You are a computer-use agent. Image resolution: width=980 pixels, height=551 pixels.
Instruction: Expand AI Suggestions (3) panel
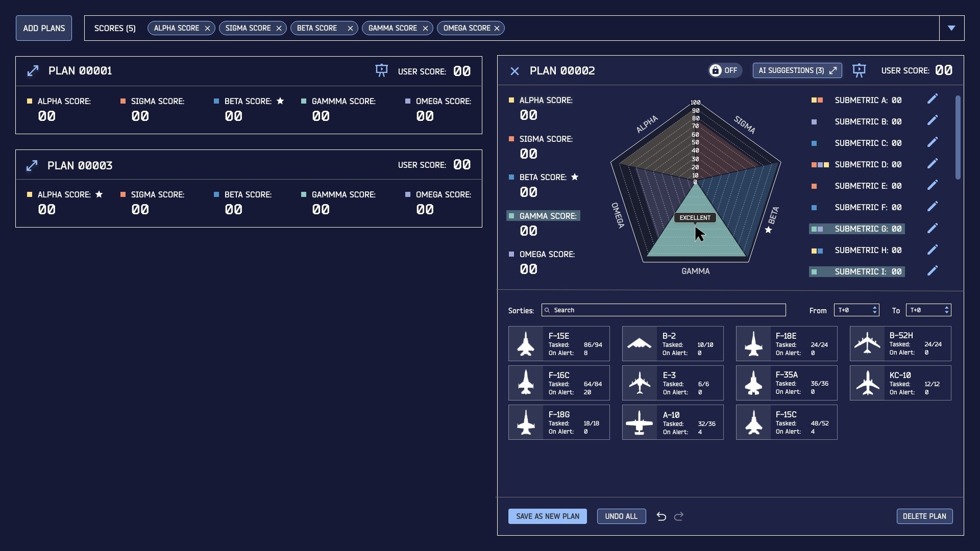click(x=797, y=70)
